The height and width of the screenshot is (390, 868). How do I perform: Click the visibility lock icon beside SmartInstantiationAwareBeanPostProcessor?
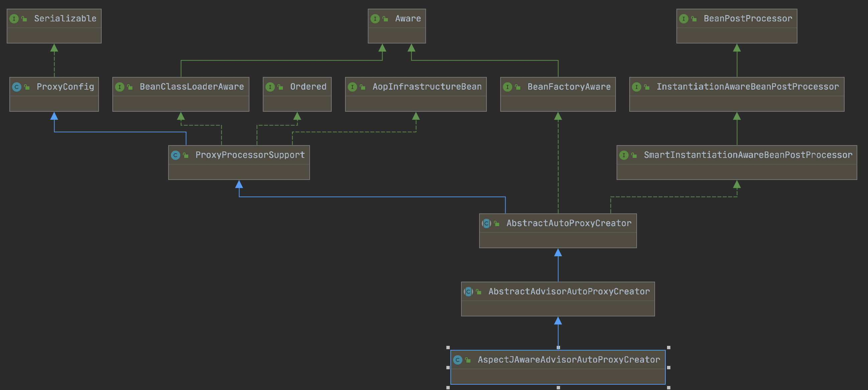(635, 156)
